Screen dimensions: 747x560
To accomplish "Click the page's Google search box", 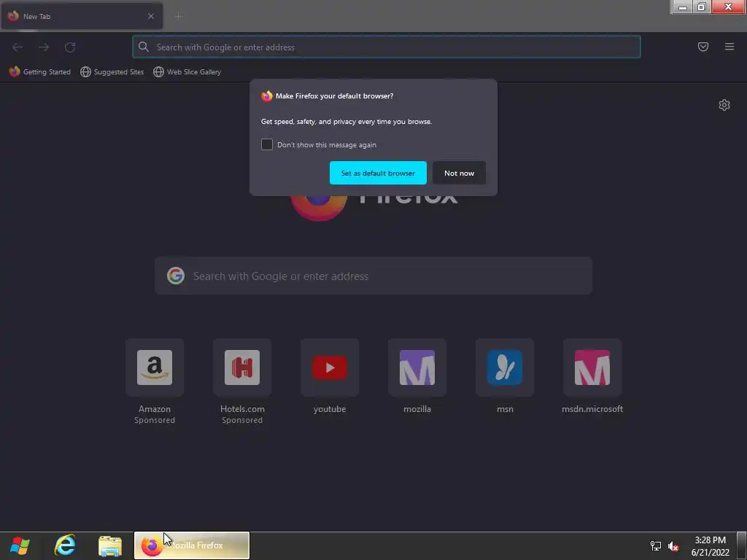I will (373, 276).
